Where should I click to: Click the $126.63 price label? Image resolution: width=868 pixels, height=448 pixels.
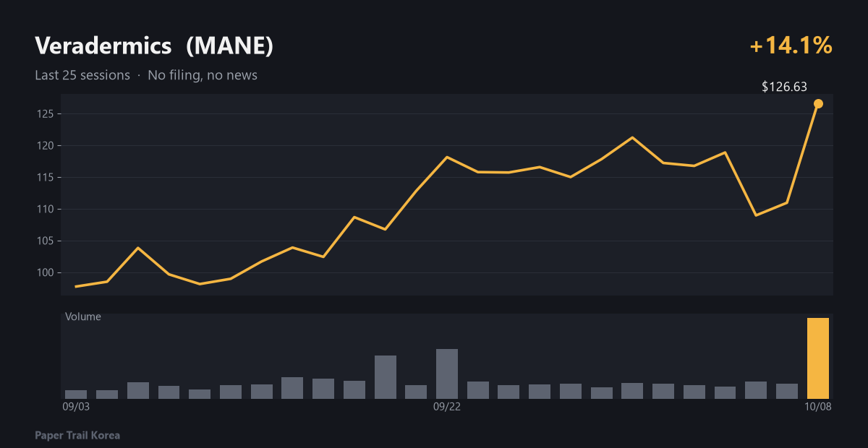tap(784, 87)
